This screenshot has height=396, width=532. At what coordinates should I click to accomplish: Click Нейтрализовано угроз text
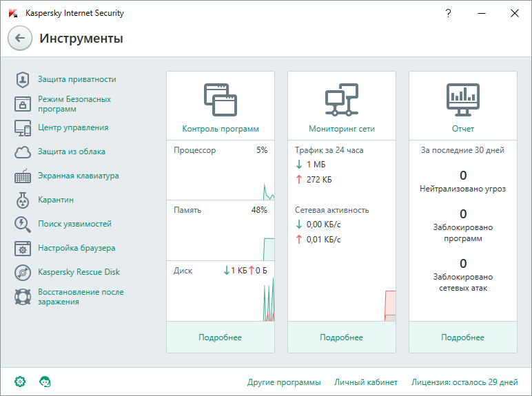(x=463, y=189)
